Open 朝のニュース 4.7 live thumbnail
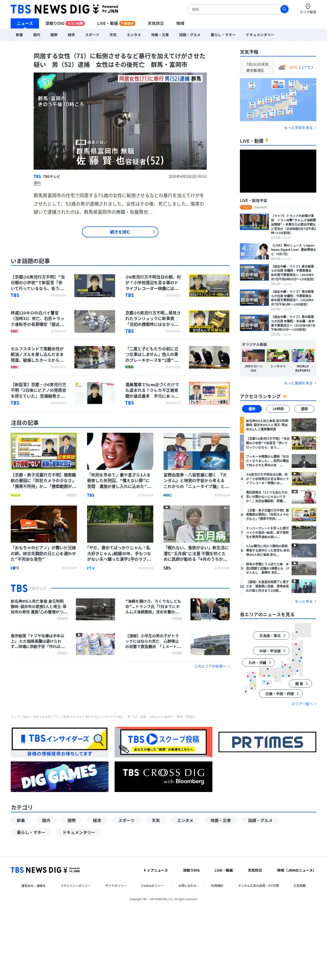 click(x=254, y=251)
